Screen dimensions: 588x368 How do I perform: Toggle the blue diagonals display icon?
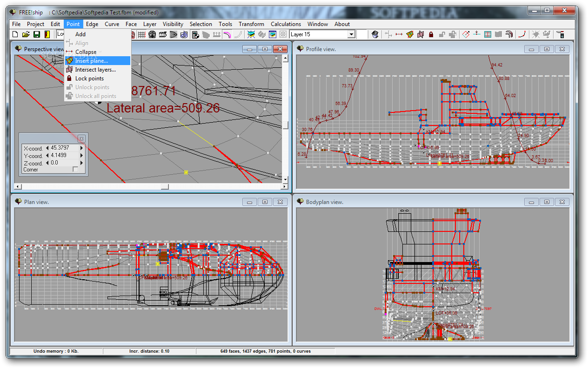184,34
